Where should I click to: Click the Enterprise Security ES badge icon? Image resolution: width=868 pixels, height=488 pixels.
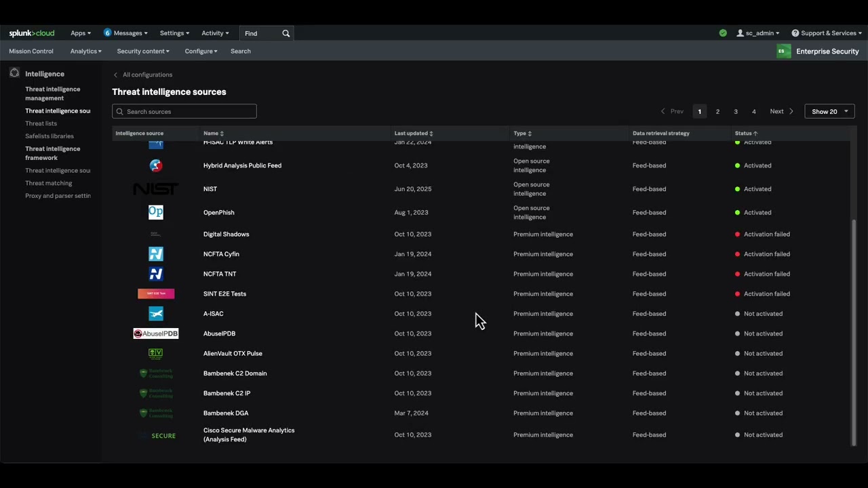pyautogui.click(x=783, y=52)
